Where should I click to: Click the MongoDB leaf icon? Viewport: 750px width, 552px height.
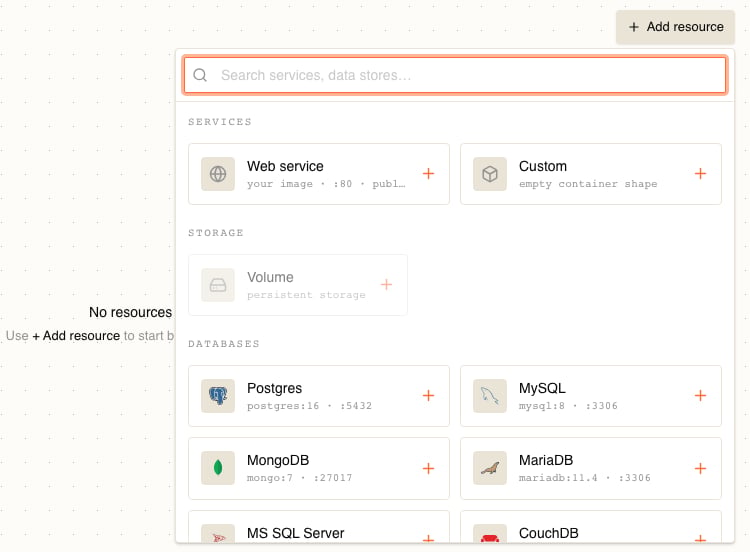[218, 468]
